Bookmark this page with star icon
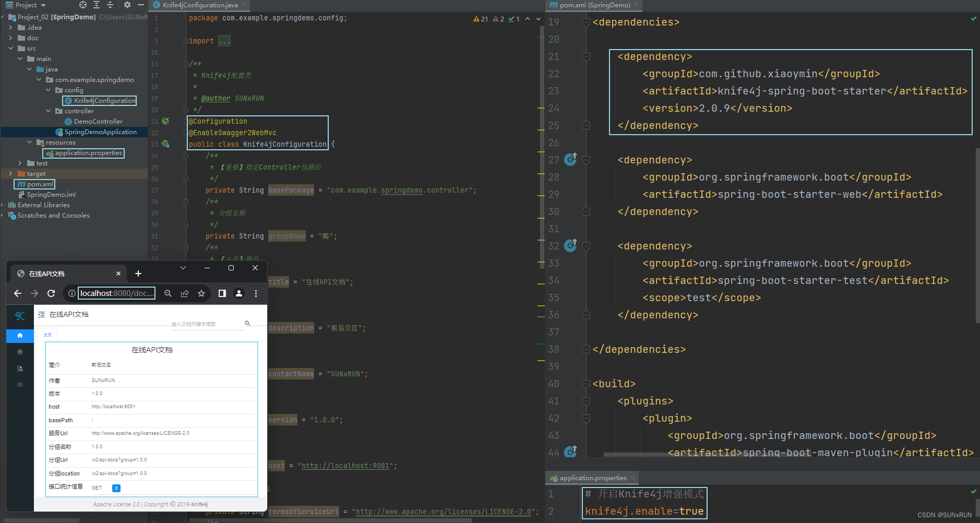The width and height of the screenshot is (980, 523). point(201,293)
